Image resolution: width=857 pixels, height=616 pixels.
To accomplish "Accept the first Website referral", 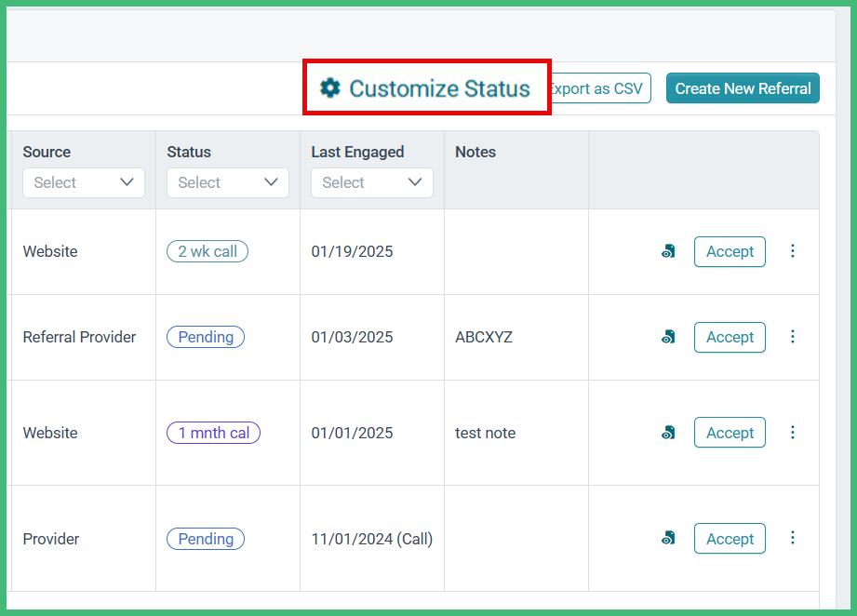I will pos(729,251).
